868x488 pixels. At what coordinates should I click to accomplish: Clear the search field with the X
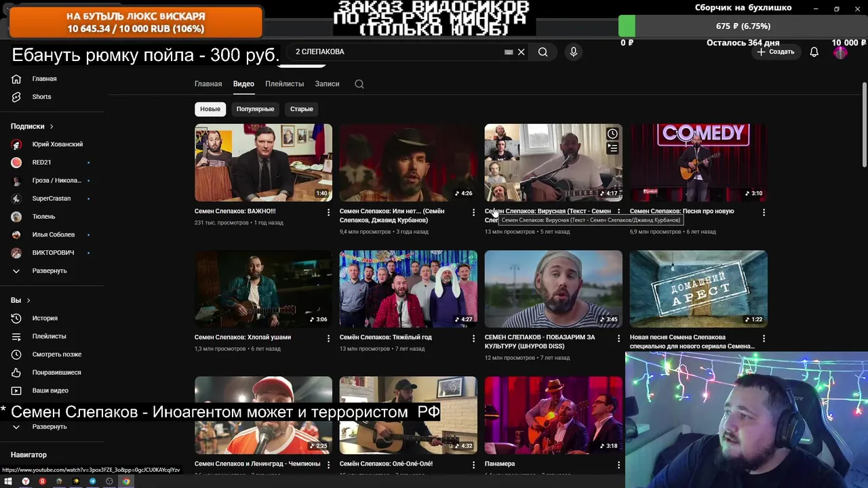[521, 52]
